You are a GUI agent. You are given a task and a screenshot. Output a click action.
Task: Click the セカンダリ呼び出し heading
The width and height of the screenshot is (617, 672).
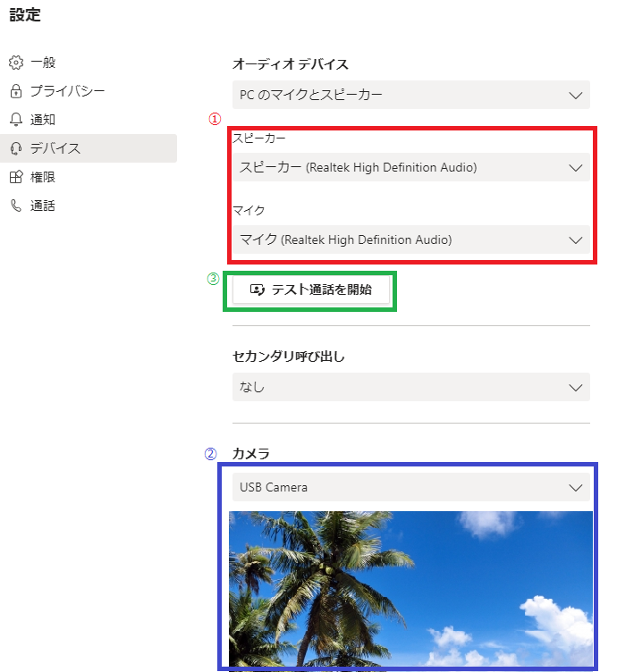pyautogui.click(x=289, y=357)
